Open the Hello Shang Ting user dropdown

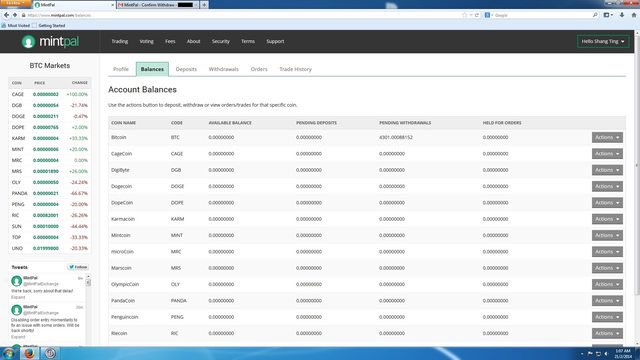(602, 41)
